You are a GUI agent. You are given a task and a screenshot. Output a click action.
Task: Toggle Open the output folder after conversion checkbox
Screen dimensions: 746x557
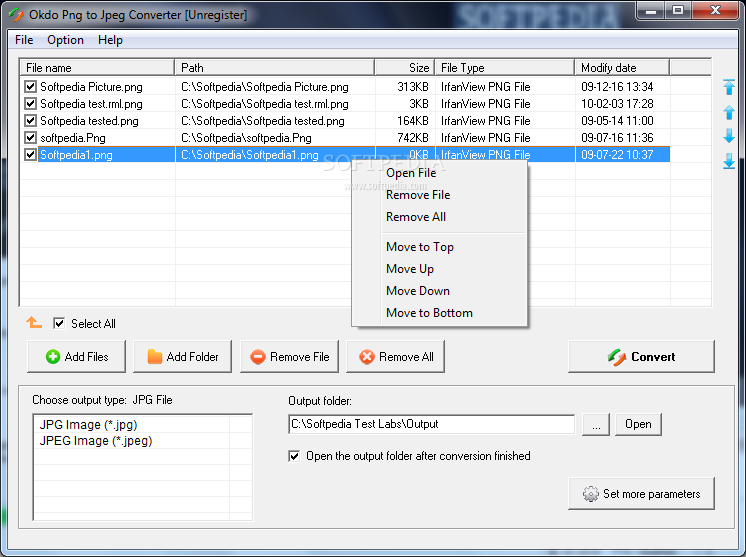tap(294, 456)
